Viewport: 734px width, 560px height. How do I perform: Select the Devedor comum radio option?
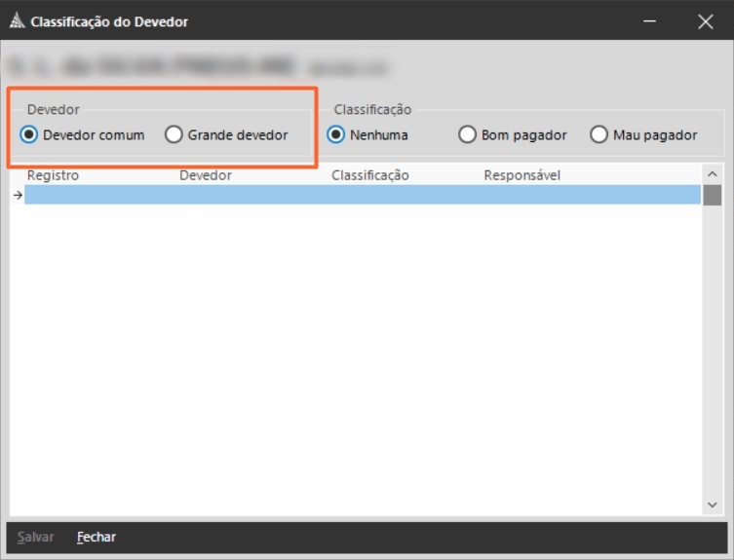[x=29, y=135]
